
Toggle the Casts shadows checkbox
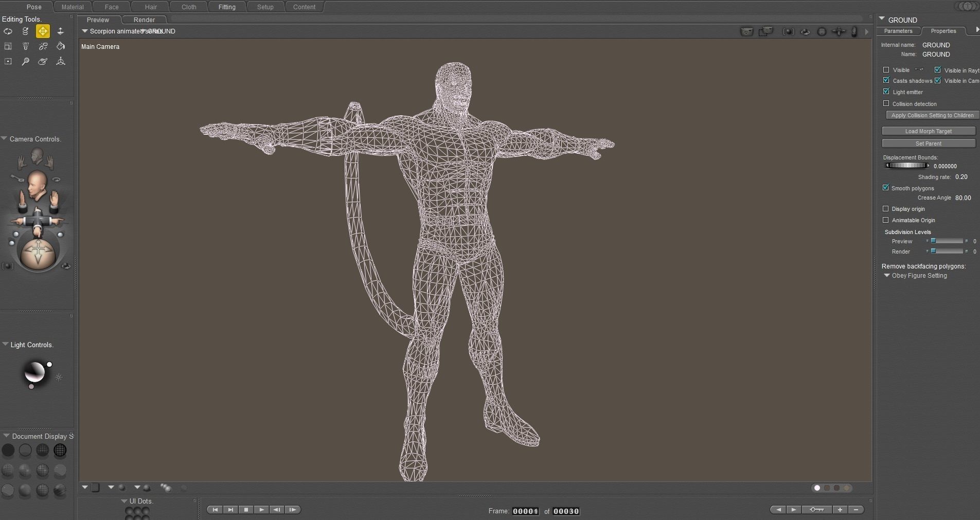click(886, 80)
